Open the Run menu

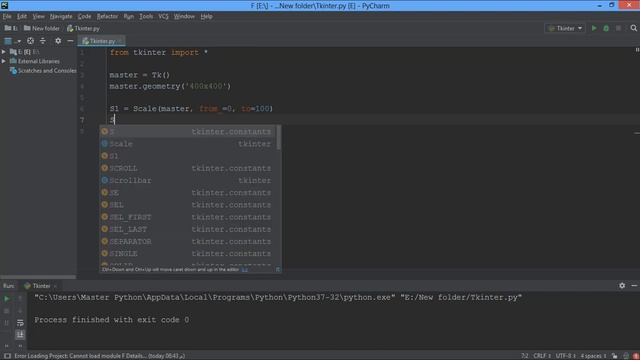point(129,16)
